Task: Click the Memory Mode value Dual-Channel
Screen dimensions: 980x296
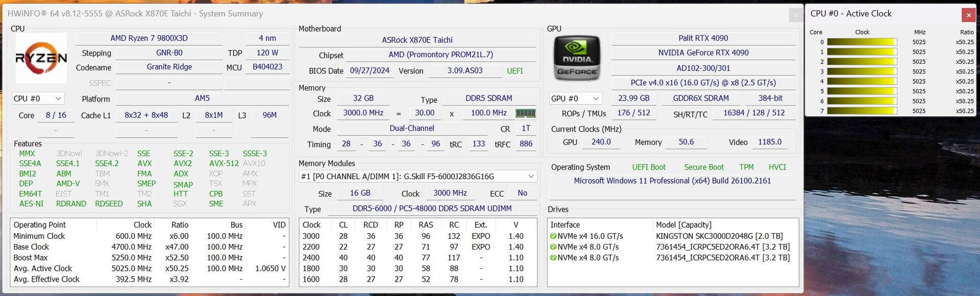Action: click(412, 129)
